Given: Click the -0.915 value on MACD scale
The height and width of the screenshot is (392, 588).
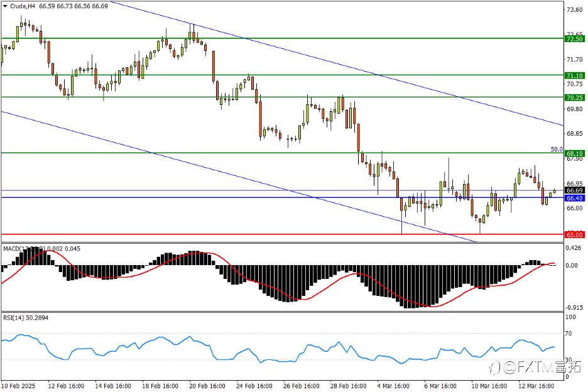Looking at the screenshot, I should pos(574,308).
